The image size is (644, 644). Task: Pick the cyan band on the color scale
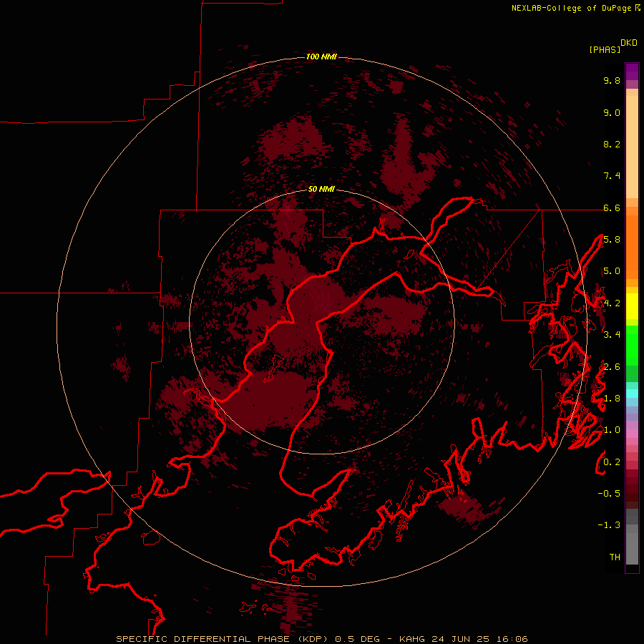click(x=632, y=393)
